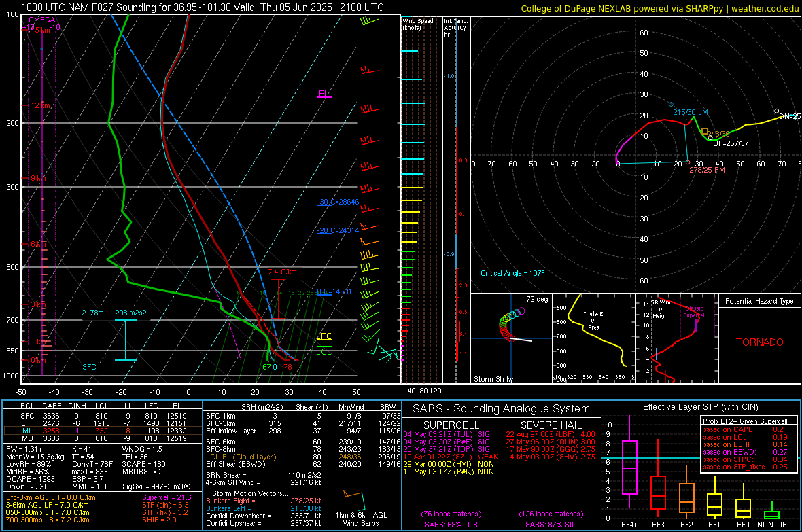The width and height of the screenshot is (802, 532).
Task: Click the green NONTOR box plot
Action: [771, 512]
